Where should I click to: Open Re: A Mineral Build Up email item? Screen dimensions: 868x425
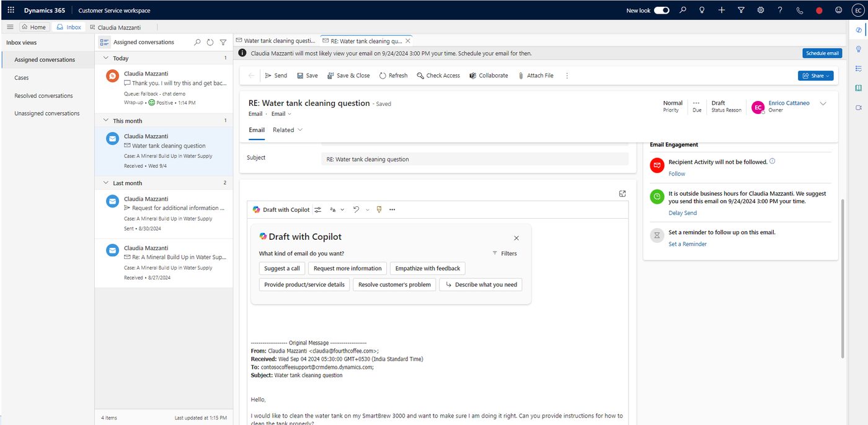(x=164, y=263)
